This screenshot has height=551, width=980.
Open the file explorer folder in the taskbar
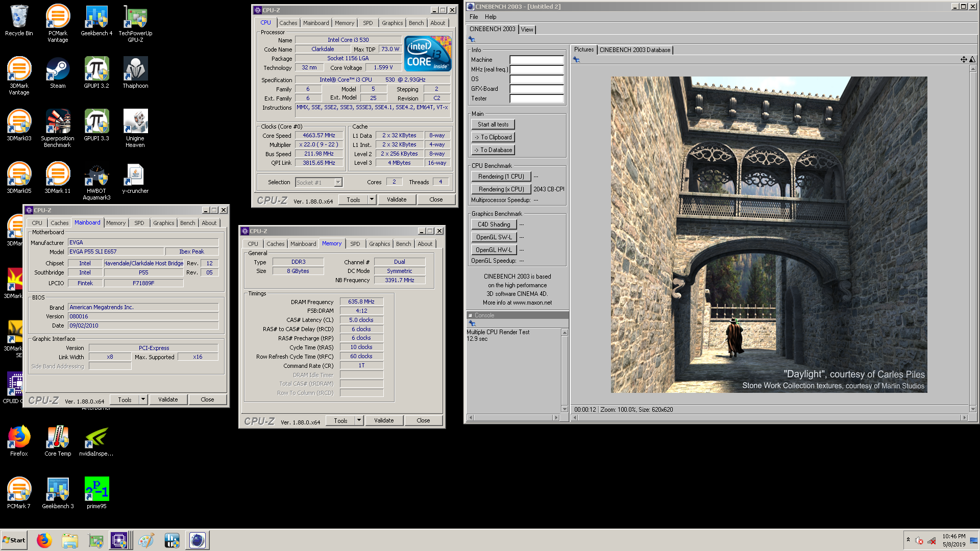70,540
